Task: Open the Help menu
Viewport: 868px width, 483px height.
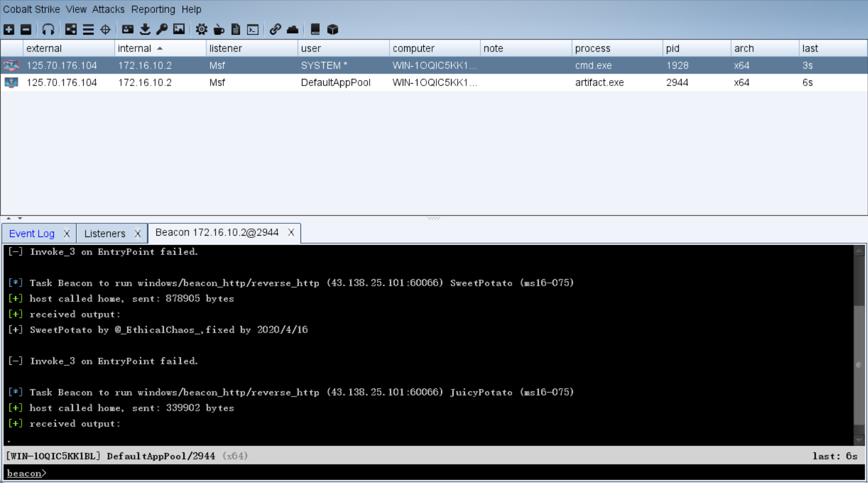Action: tap(191, 9)
